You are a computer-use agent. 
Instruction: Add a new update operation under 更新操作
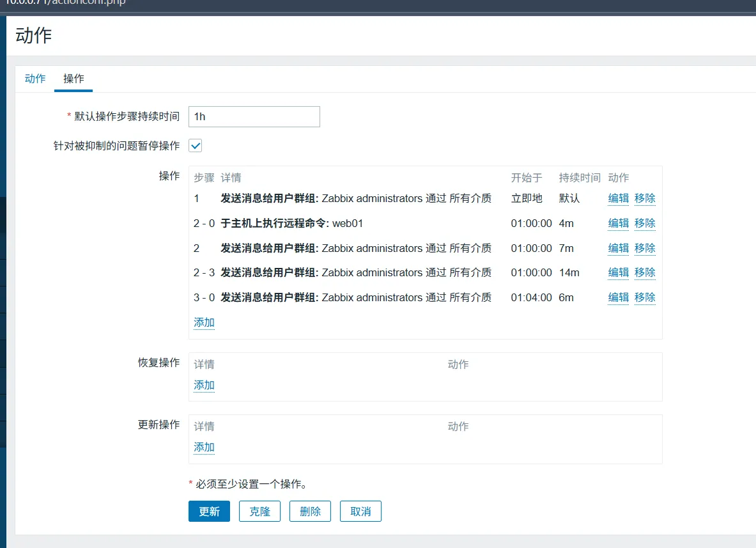204,447
